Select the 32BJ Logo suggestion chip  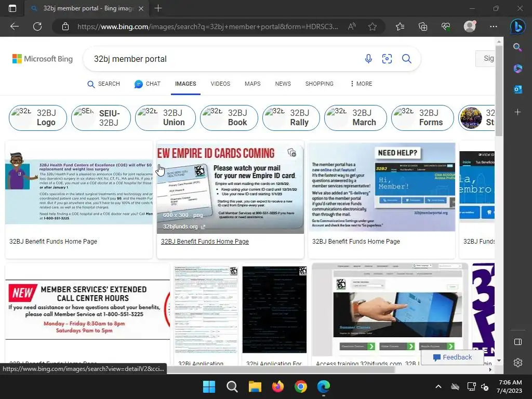click(x=37, y=118)
